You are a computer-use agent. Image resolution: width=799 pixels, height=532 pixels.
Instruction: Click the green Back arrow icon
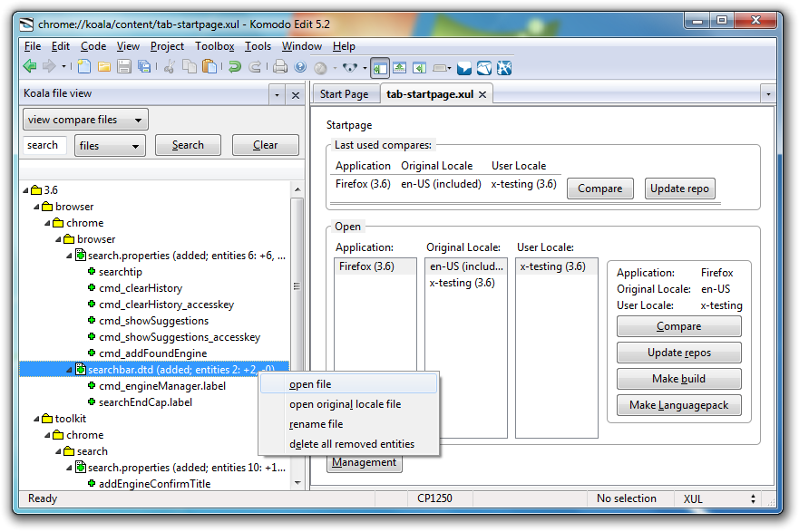[x=30, y=66]
